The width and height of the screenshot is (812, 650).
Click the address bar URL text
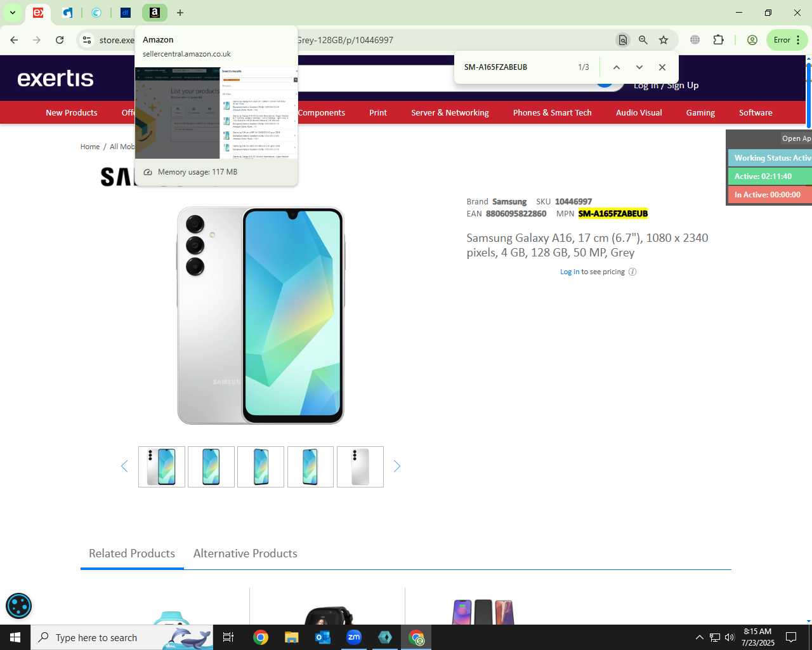point(344,40)
